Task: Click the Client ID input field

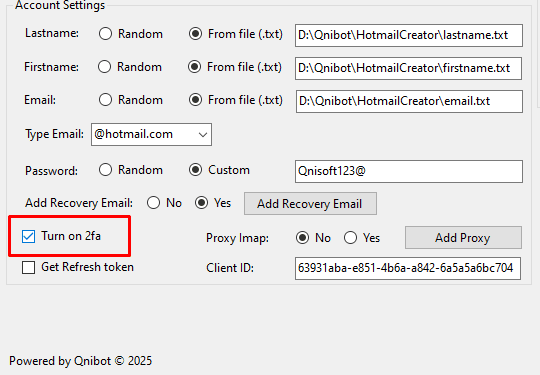Action: [x=408, y=268]
